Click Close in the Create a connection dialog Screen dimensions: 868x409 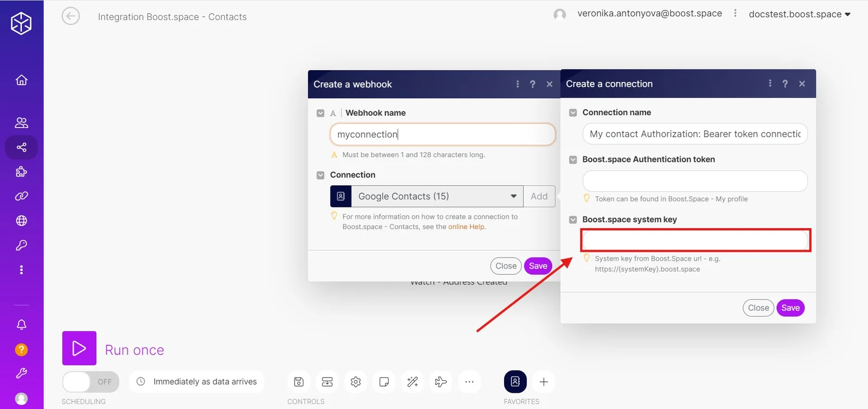click(758, 308)
